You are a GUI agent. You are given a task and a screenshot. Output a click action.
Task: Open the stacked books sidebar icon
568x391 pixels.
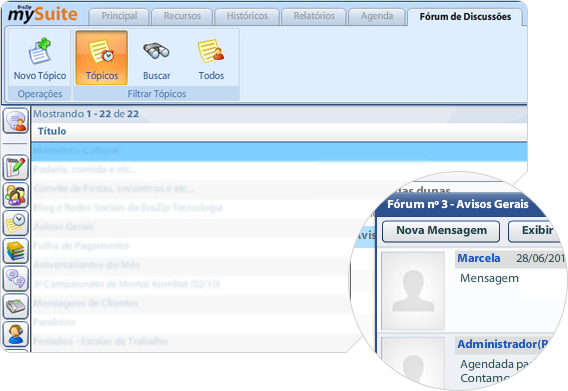click(15, 250)
